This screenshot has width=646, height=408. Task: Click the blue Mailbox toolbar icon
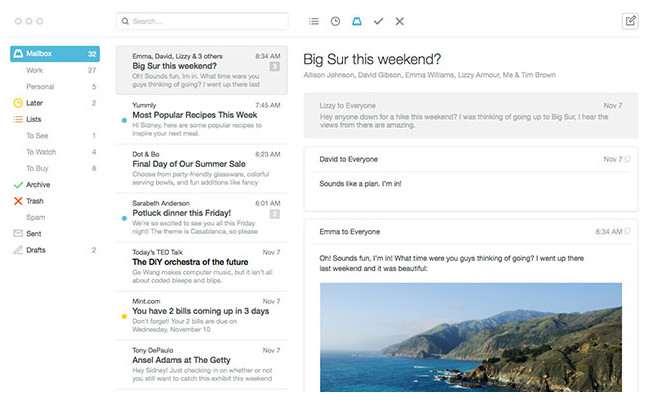[357, 21]
